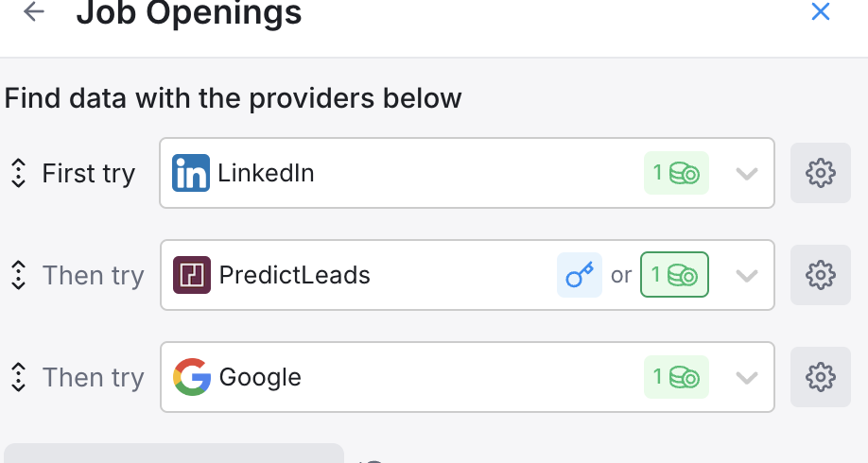This screenshot has height=463, width=868.
Task: Click the PredictLeads logo icon
Action: click(191, 275)
